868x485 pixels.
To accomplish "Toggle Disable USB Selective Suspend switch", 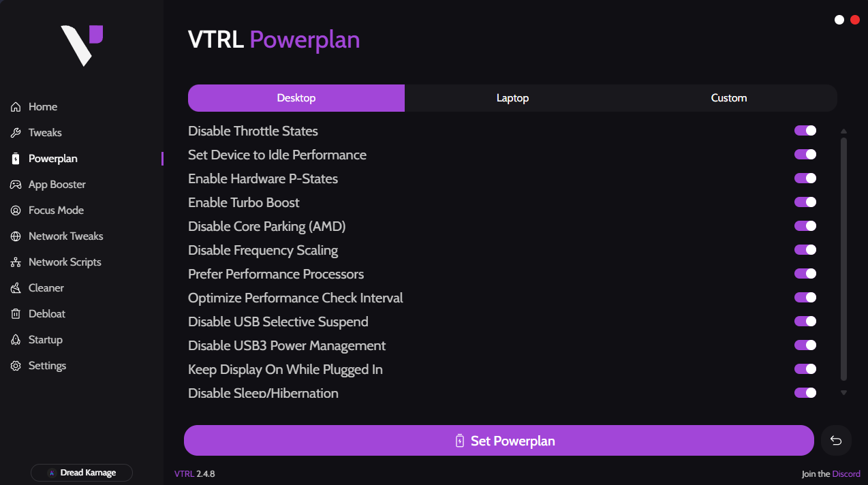I will tap(805, 322).
